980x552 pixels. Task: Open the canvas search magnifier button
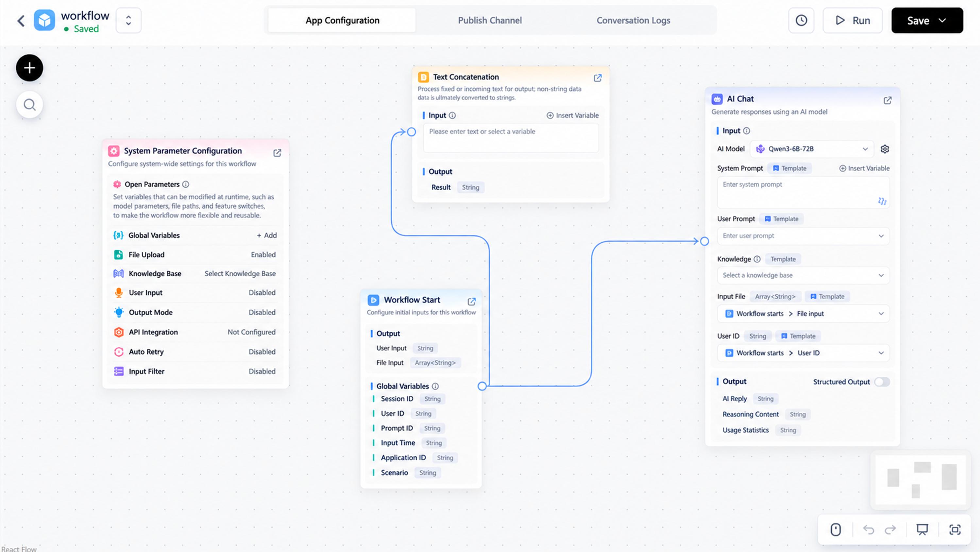coord(29,105)
